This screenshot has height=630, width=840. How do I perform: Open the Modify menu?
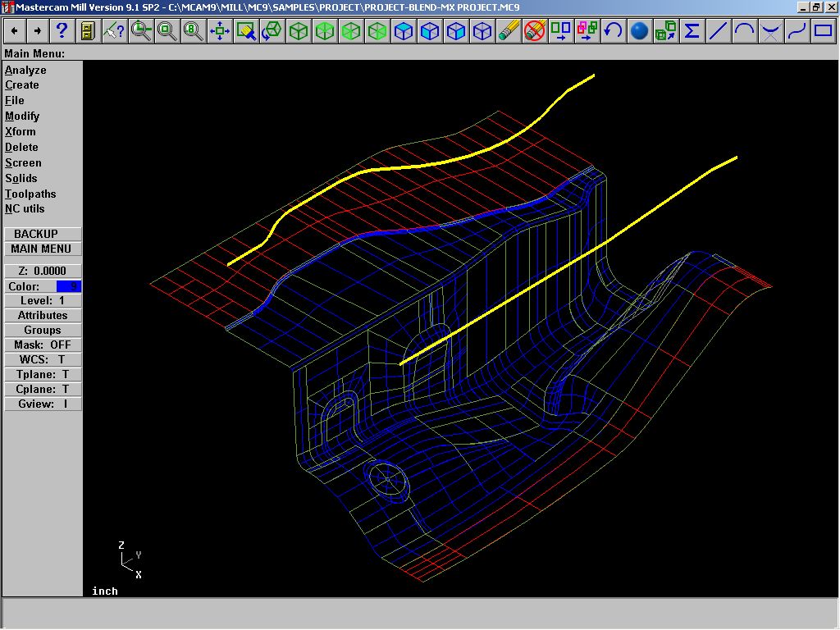(x=22, y=116)
